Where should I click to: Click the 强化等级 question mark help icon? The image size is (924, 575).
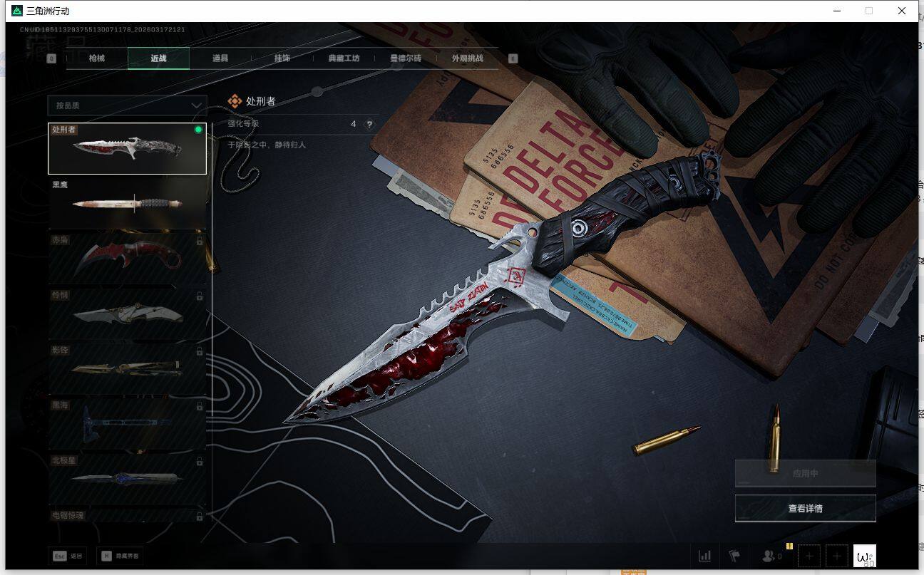click(x=369, y=125)
